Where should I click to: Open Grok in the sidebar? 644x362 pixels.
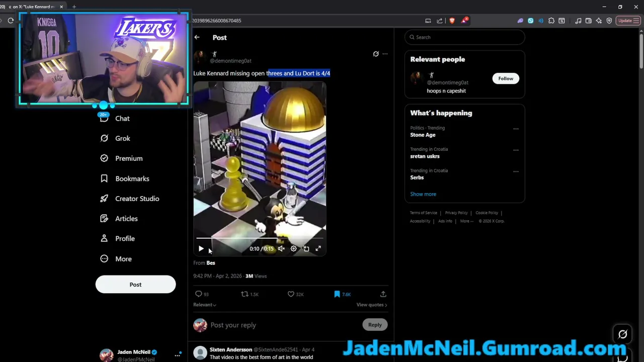(123, 138)
